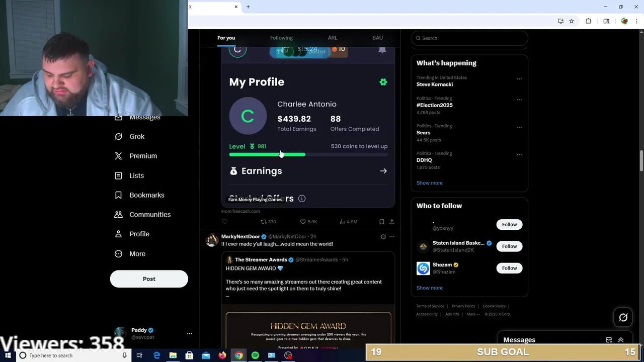The width and height of the screenshot is (644, 362).
Task: View analytics showing 4.9M views
Action: [348, 222]
